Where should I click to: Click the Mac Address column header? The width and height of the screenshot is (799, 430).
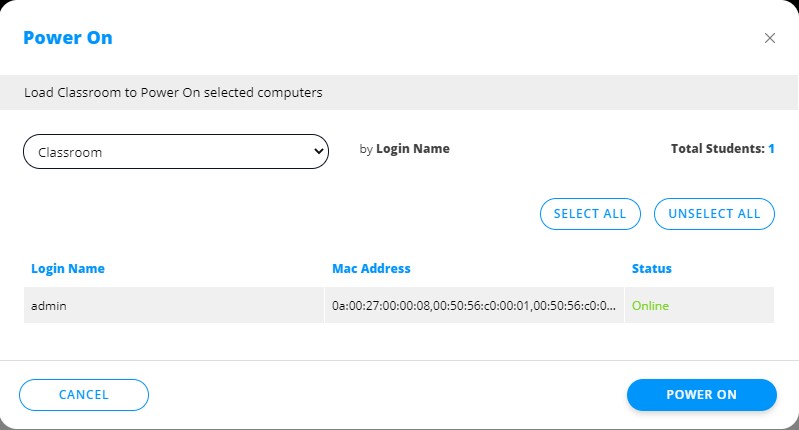371,269
